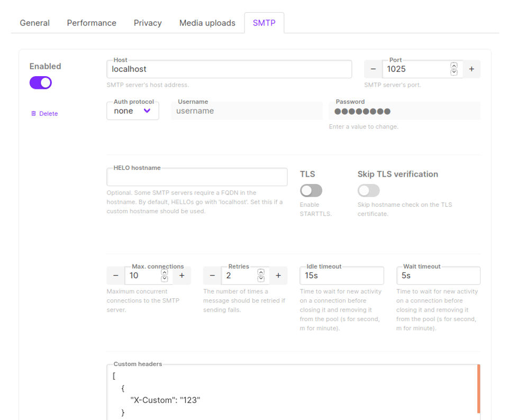Click the minus icon for Retries
Screen dimensions: 508x420
212,276
